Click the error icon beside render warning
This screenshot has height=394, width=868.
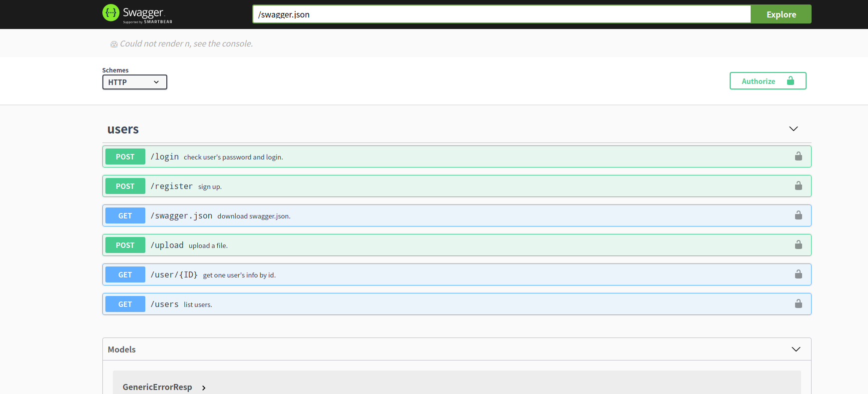point(114,44)
